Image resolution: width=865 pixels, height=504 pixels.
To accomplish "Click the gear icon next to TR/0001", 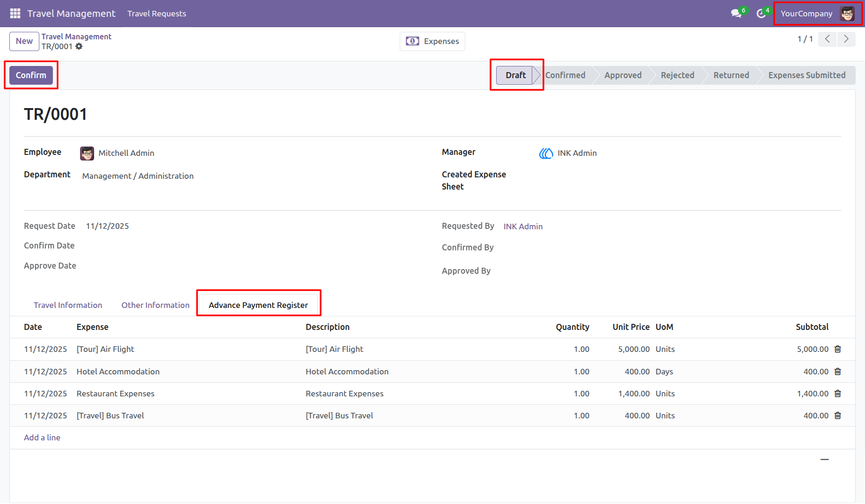I will [79, 46].
